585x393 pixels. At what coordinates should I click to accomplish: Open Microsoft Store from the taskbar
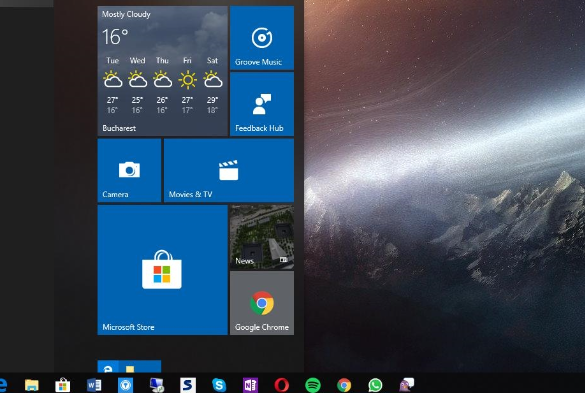(63, 385)
